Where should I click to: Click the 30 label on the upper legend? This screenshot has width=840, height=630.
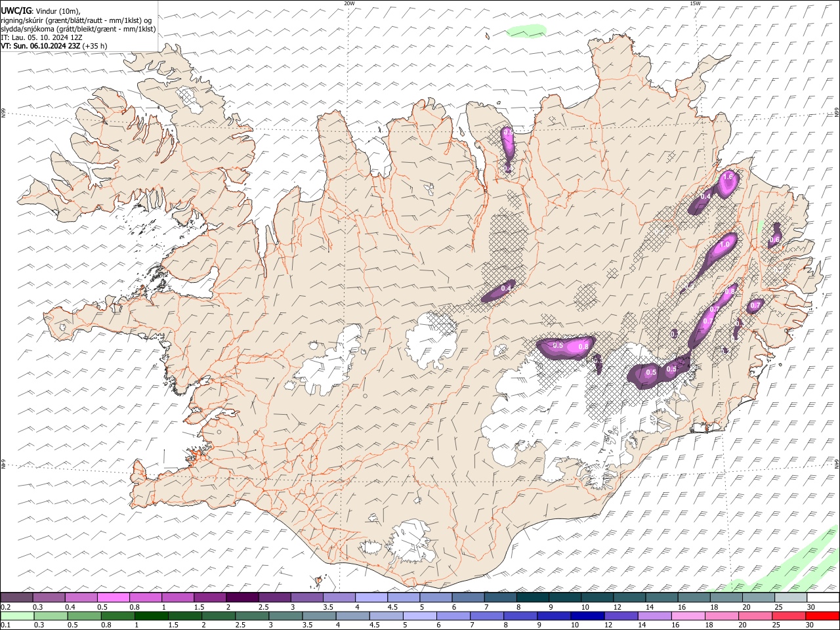point(811,607)
